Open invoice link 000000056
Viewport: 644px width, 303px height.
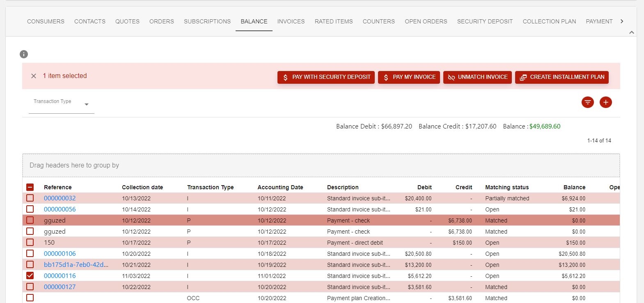60,209
